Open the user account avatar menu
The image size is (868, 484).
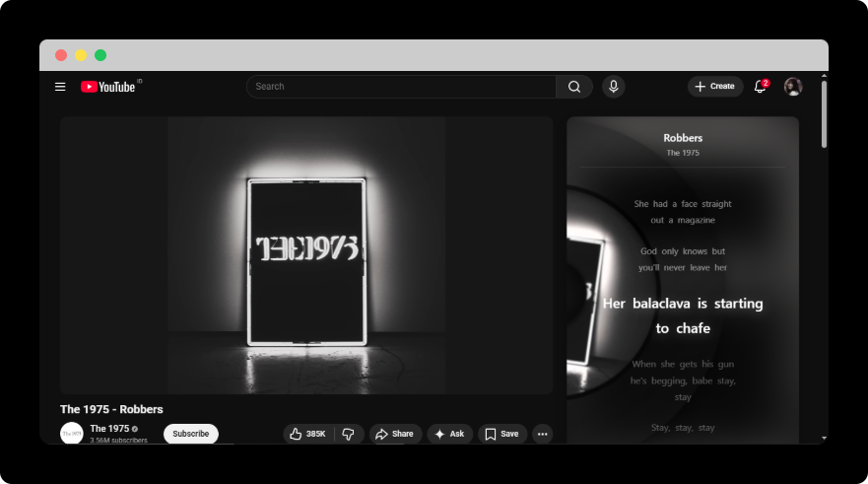[793, 87]
